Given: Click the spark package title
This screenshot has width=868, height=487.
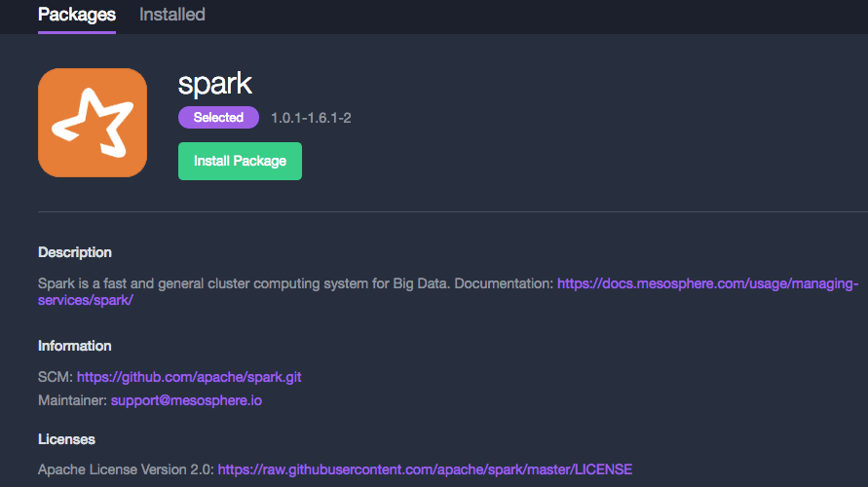Looking at the screenshot, I should [215, 84].
